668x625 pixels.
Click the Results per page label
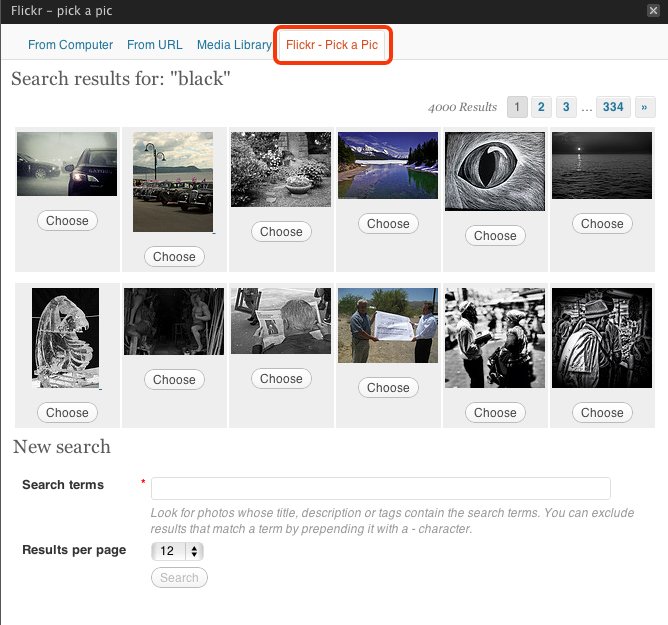(74, 550)
